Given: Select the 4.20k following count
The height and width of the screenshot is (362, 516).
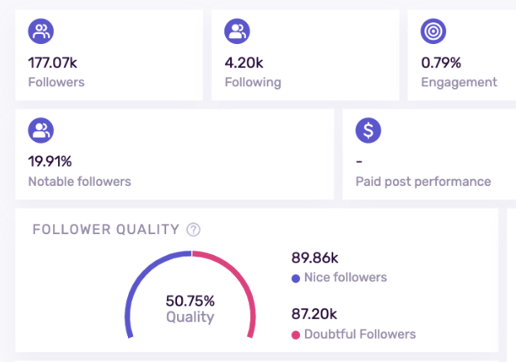Looking at the screenshot, I should pyautogui.click(x=244, y=63).
